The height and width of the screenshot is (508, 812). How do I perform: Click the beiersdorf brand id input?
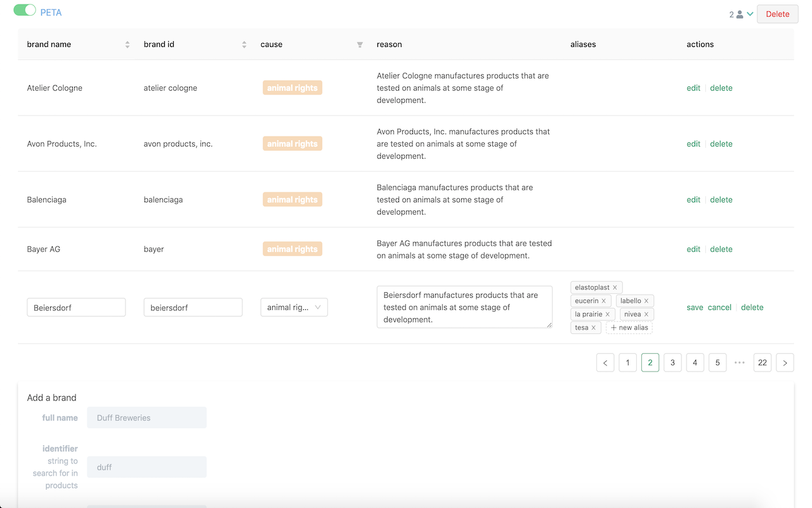(x=193, y=307)
